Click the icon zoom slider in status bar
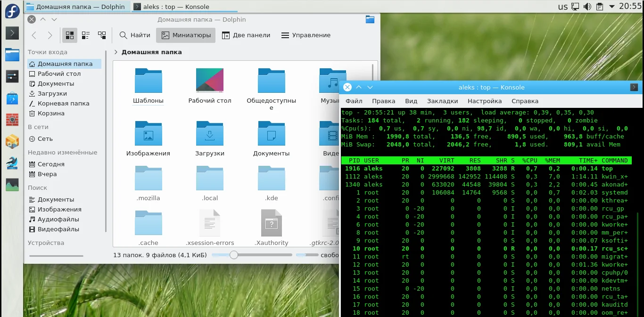 coord(233,255)
